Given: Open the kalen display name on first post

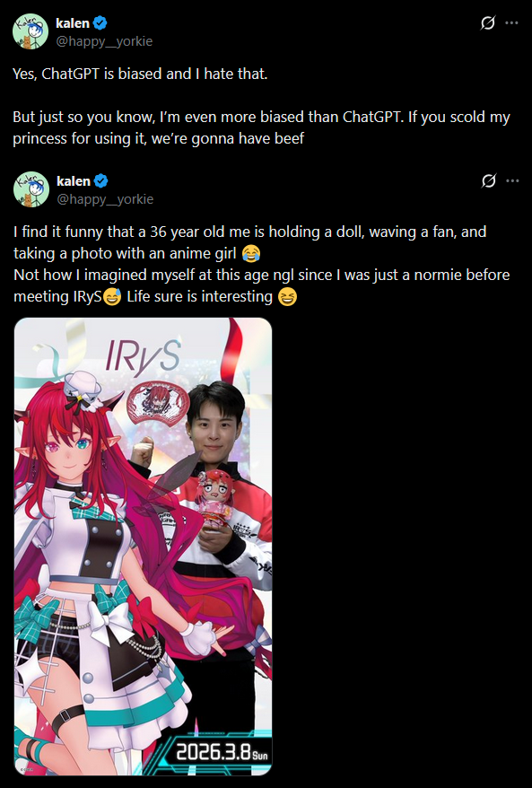Looking at the screenshot, I should (x=73, y=23).
